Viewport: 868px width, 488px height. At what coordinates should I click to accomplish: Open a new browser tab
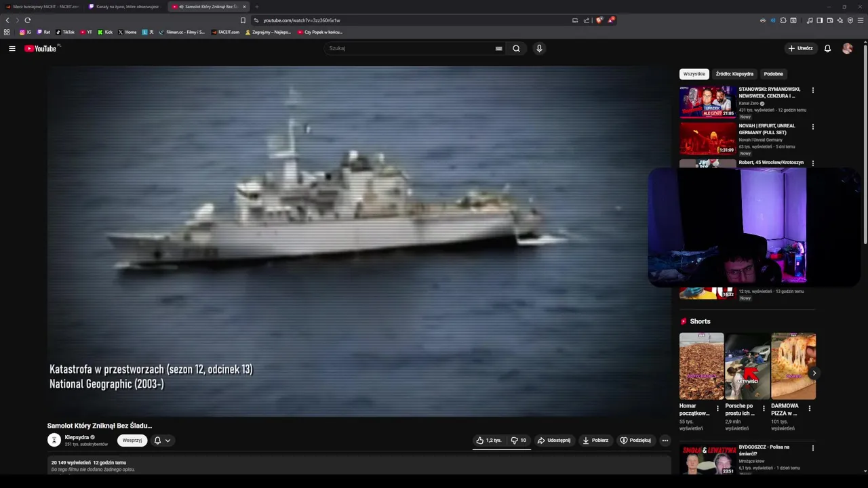pyautogui.click(x=256, y=7)
